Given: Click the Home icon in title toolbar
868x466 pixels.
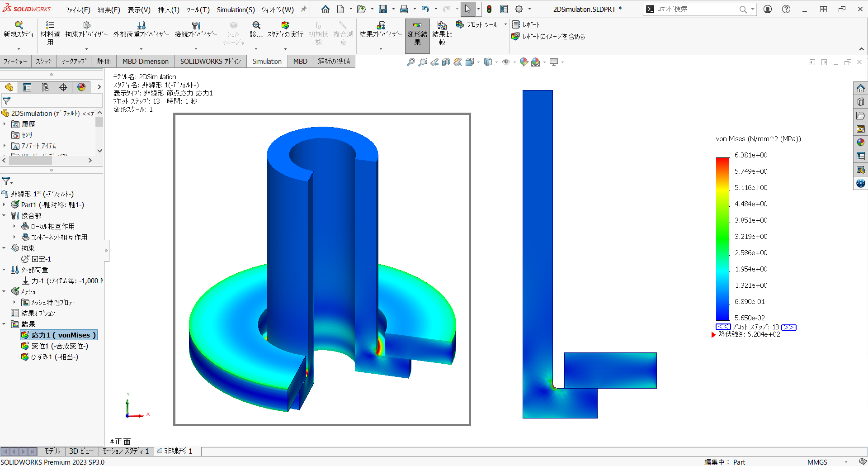Looking at the screenshot, I should (325, 9).
